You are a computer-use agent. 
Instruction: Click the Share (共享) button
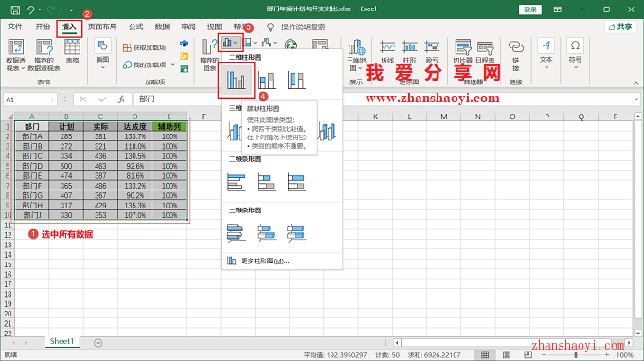pyautogui.click(x=620, y=27)
